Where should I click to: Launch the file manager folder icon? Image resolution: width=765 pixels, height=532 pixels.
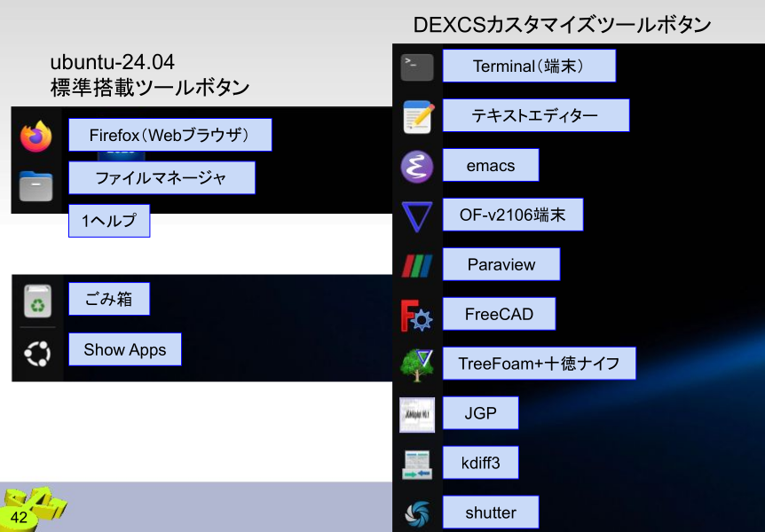[x=36, y=185]
